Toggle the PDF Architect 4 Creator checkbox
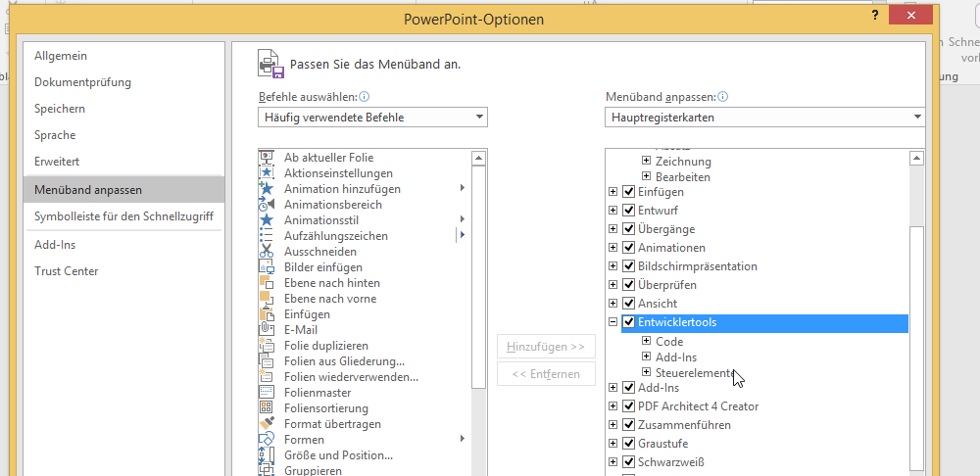Screen dimensions: 980x476 tap(629, 406)
